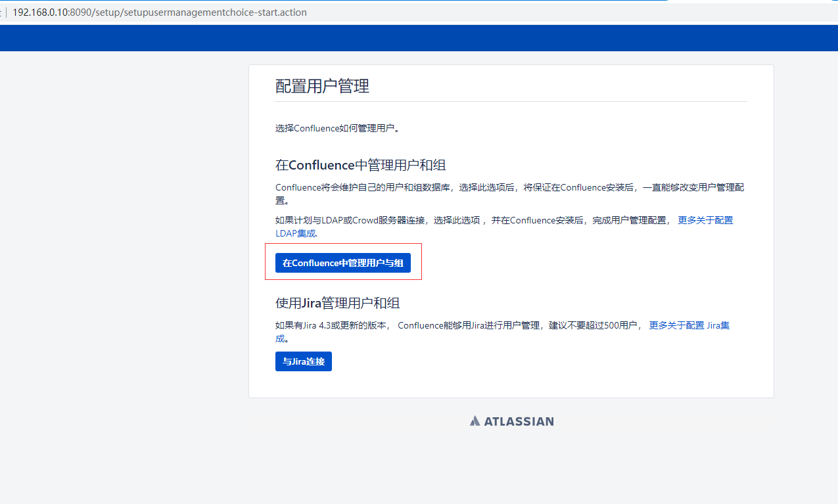This screenshot has height=504, width=838.
Task: Click the 与Jira连接 button
Action: [x=304, y=361]
